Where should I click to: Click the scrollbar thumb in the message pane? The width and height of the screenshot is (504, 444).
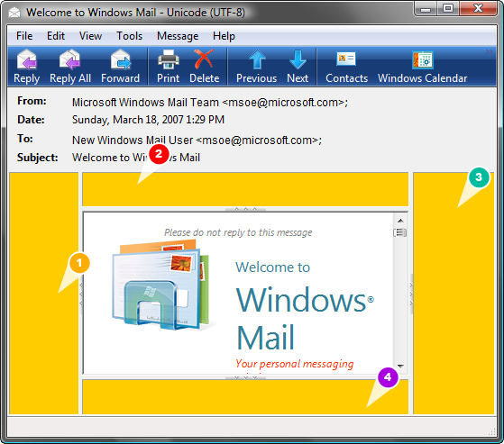tap(400, 232)
